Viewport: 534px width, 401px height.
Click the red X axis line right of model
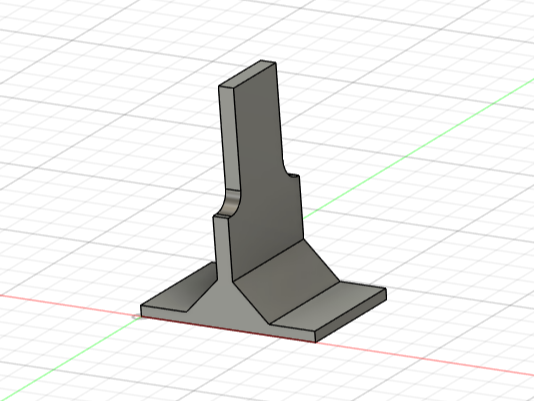(x=426, y=359)
